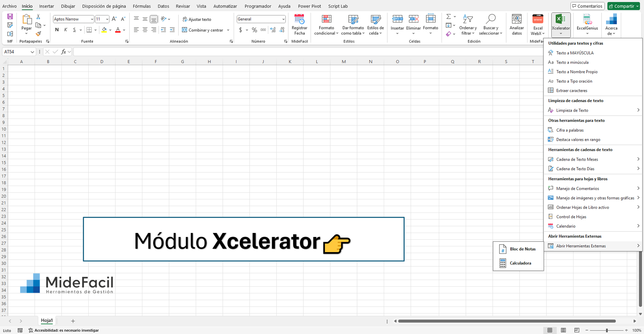Click the Compartir button
644x334 pixels.
[x=624, y=6]
